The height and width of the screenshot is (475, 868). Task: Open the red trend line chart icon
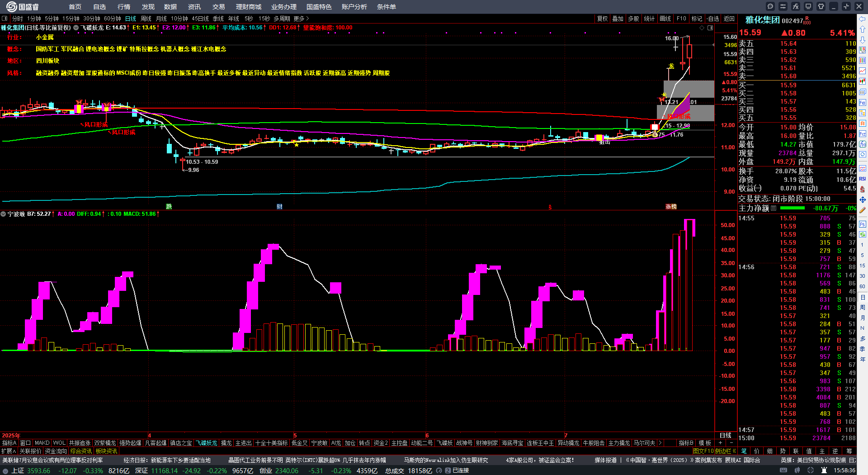pyautogui.click(x=863, y=71)
